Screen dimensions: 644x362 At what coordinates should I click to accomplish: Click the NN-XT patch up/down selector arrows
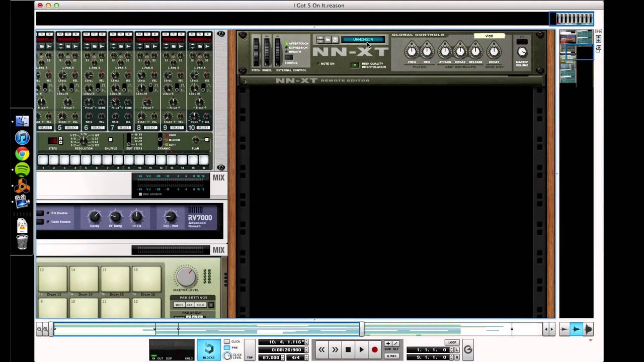pyautogui.click(x=320, y=40)
